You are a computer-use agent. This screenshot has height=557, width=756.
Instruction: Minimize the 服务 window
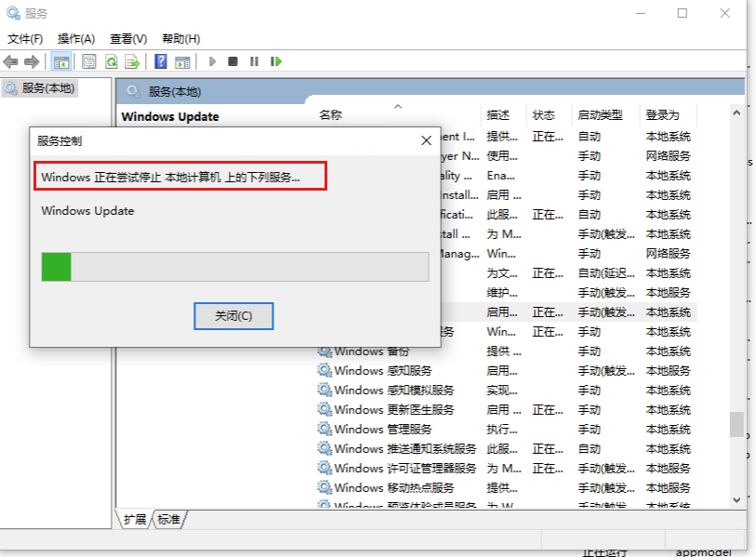641,14
